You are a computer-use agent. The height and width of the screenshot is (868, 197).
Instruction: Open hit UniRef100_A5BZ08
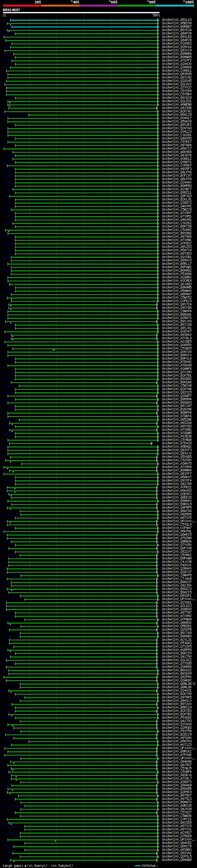[177, 23]
